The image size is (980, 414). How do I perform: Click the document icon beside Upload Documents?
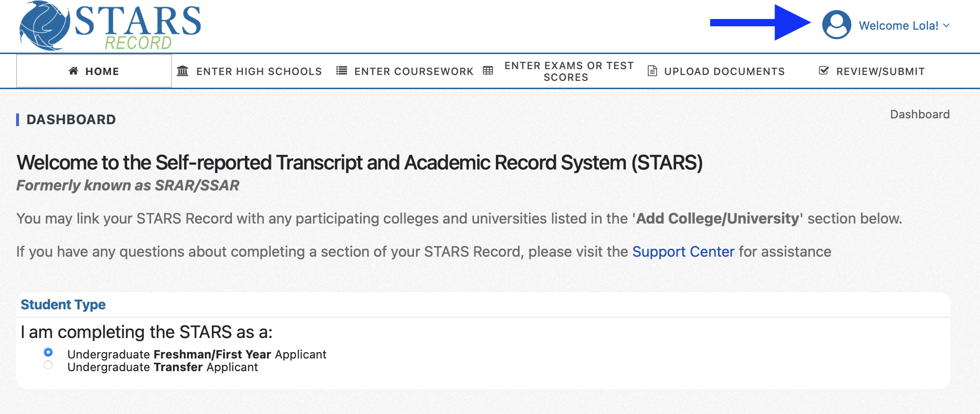coord(652,71)
